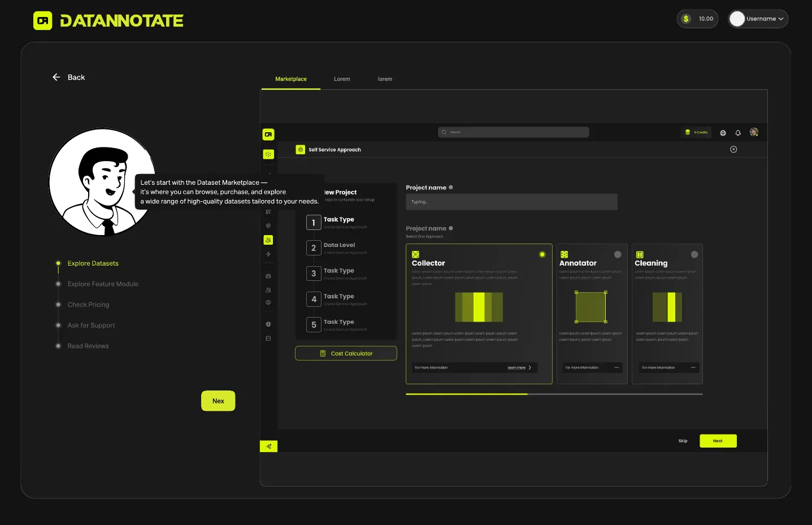812x525 pixels.
Task: Switch to the lowercase lorem tab
Action: click(385, 79)
